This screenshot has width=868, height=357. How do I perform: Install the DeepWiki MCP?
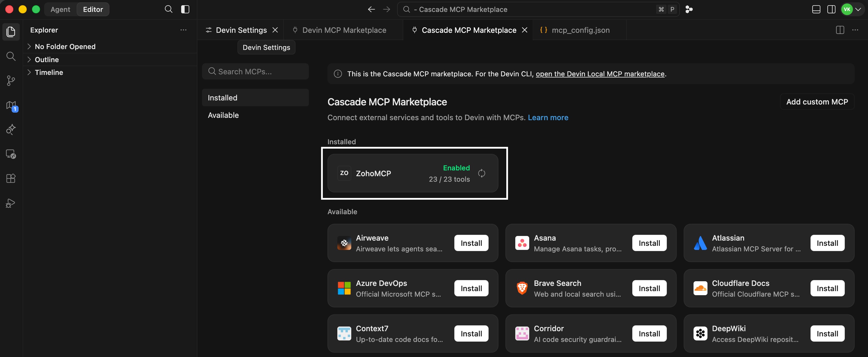(827, 333)
